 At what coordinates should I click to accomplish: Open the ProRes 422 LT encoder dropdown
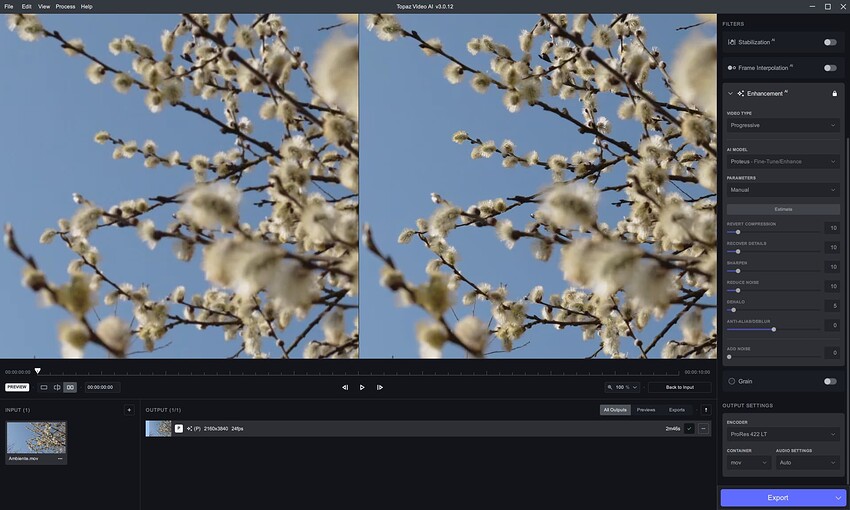pos(783,434)
